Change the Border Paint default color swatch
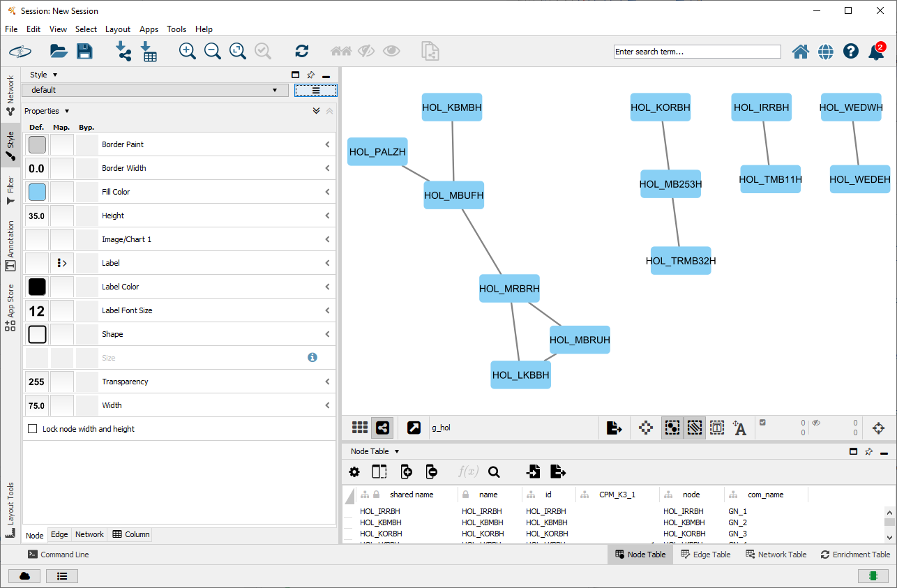The image size is (897, 588). 37,144
